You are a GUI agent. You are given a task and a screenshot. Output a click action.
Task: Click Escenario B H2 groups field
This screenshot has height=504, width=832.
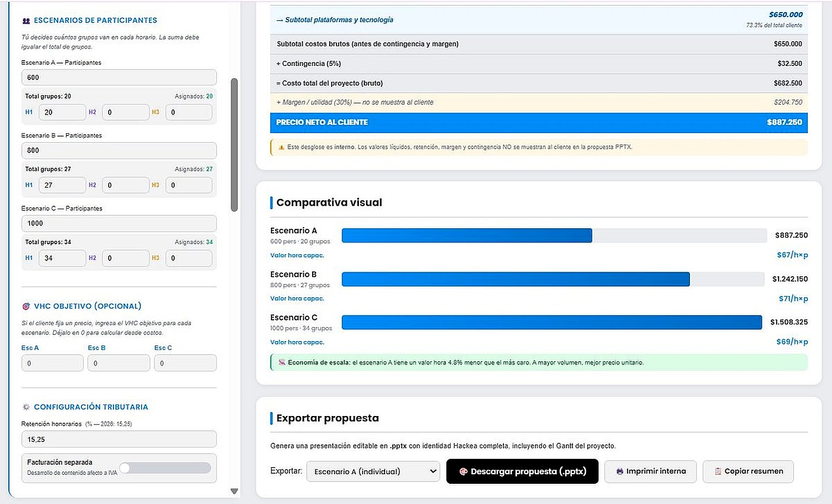pyautogui.click(x=126, y=185)
